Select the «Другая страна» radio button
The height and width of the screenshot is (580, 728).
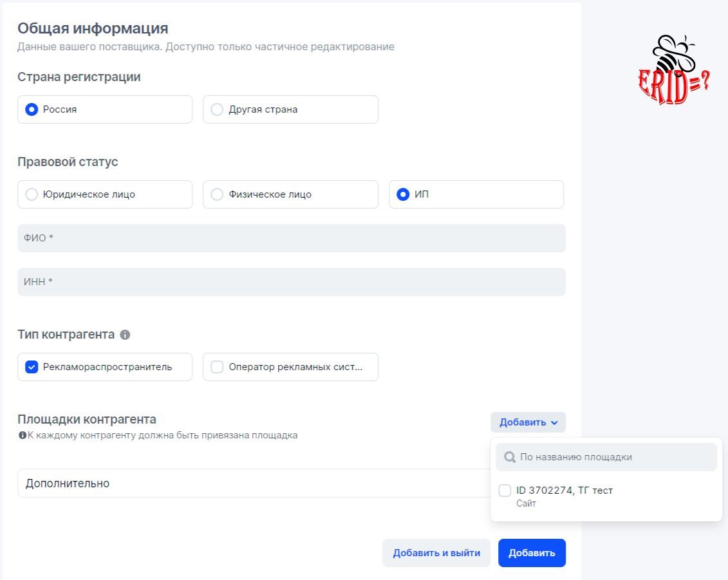pos(217,109)
